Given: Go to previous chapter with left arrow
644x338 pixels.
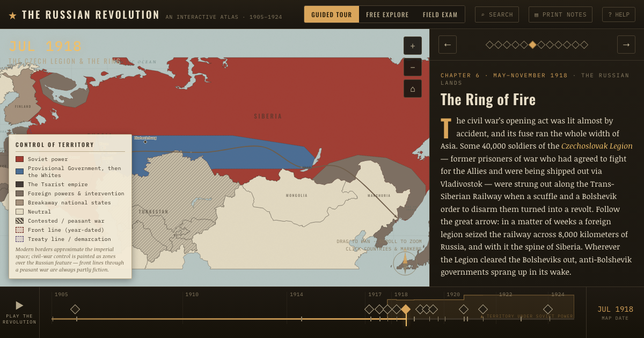Looking at the screenshot, I should click(448, 45).
